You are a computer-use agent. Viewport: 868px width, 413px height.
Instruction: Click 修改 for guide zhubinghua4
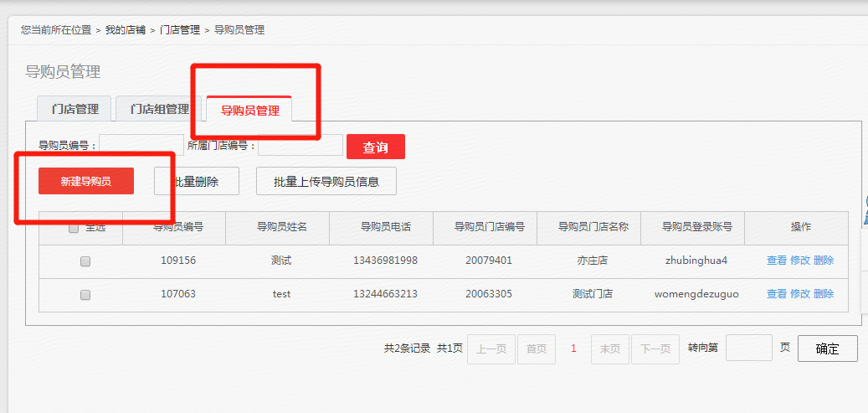click(x=800, y=261)
